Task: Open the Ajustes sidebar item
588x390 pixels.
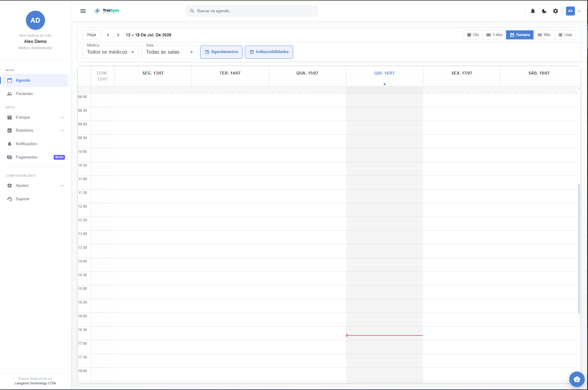Action: coord(35,186)
